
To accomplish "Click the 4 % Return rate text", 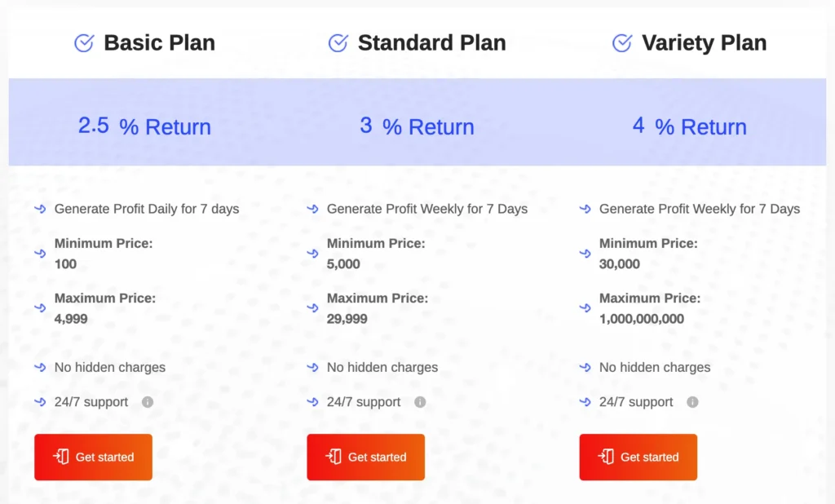I will pos(689,126).
